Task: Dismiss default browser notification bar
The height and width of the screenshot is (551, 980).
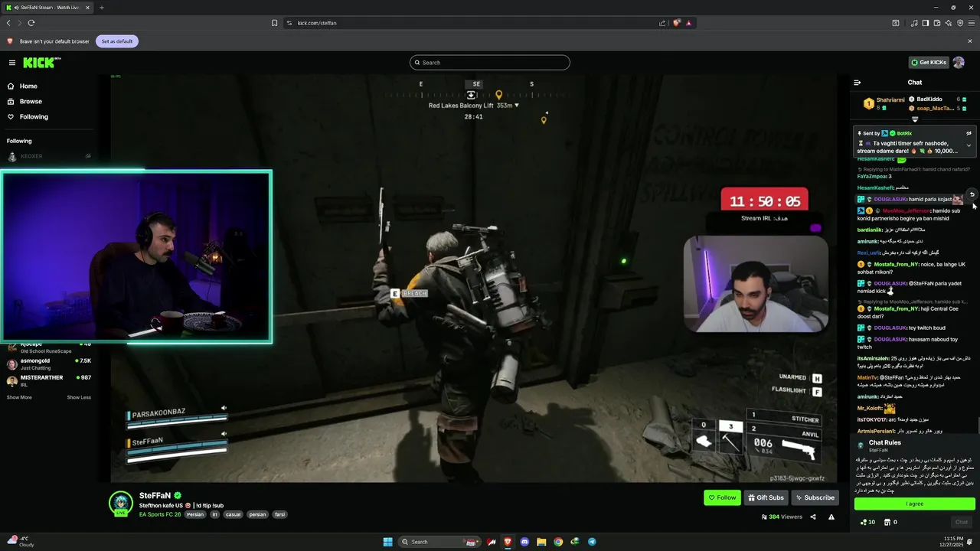Action: tap(970, 41)
